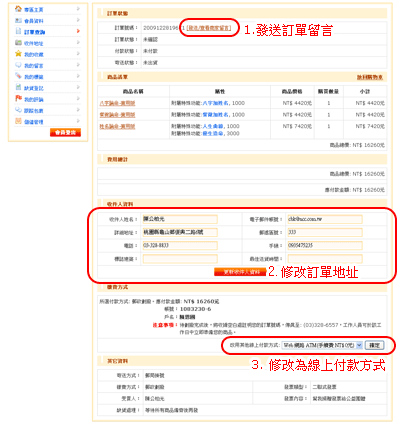Viewport: 400px width, 424px height.
Task: Click the 我的標籤 tag icon
Action: click(18, 76)
